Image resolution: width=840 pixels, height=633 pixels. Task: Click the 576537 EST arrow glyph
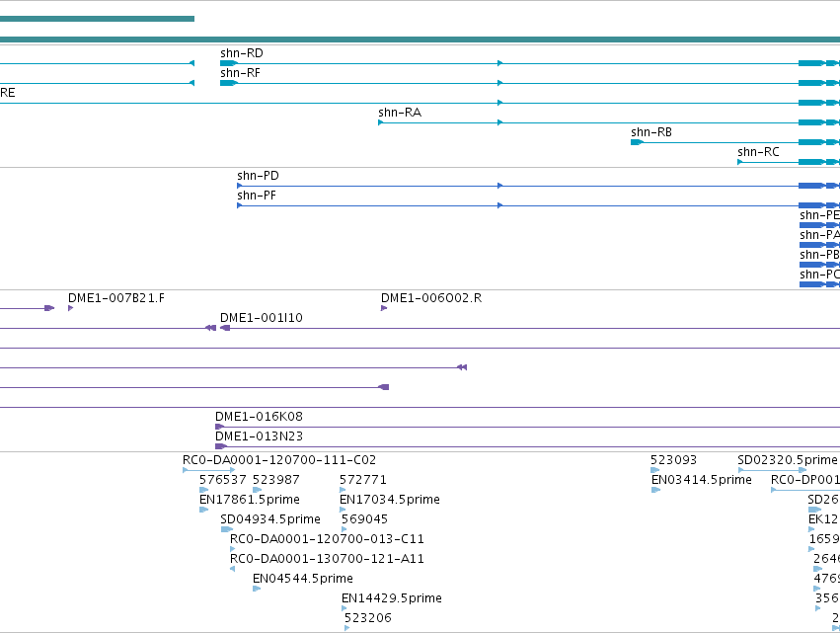[x=203, y=490]
